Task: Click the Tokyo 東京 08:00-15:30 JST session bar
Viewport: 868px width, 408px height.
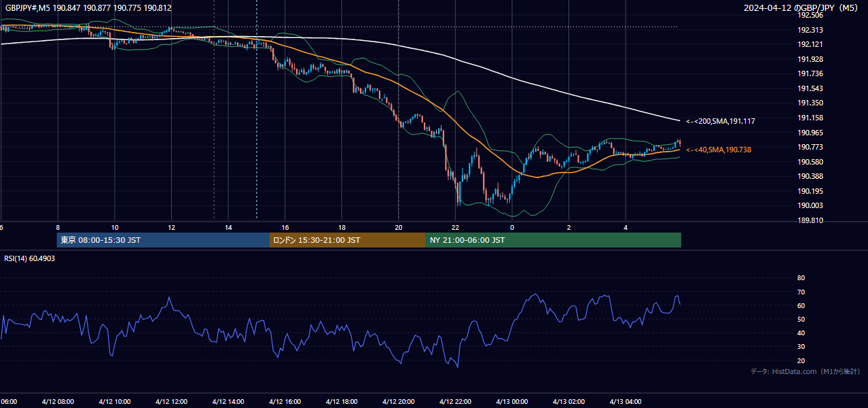Action: (163, 240)
